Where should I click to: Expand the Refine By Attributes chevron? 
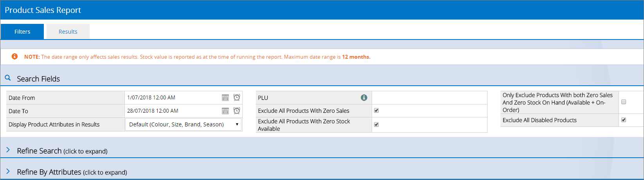8,171
